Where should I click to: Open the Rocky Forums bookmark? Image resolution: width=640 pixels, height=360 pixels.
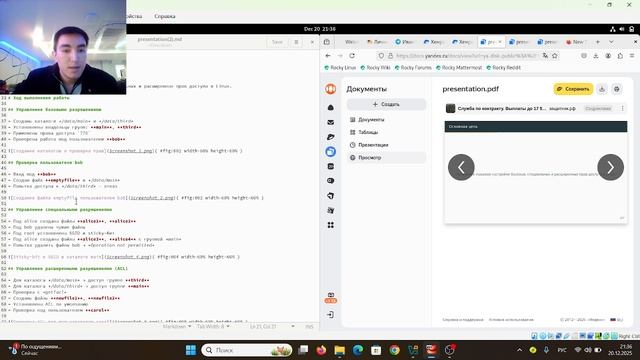[413, 68]
